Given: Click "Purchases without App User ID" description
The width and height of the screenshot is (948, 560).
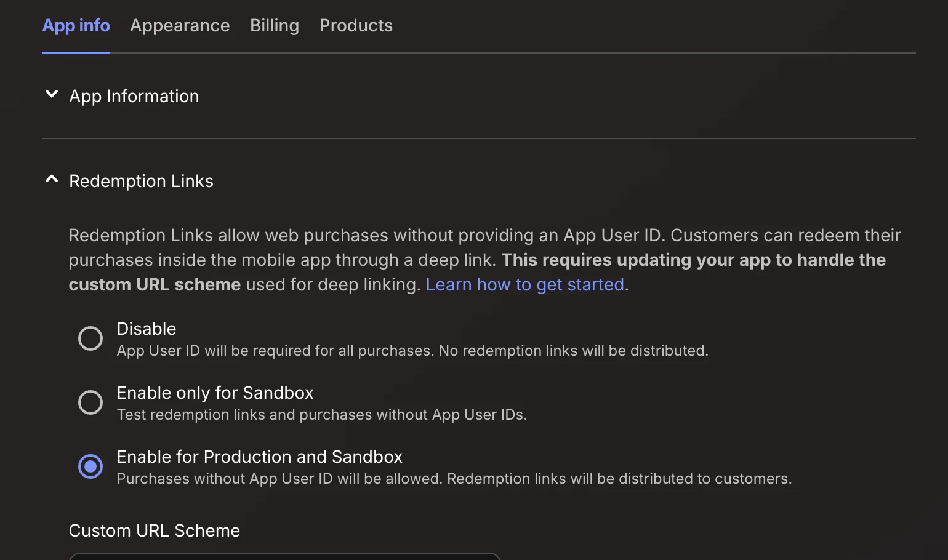Looking at the screenshot, I should 454,479.
